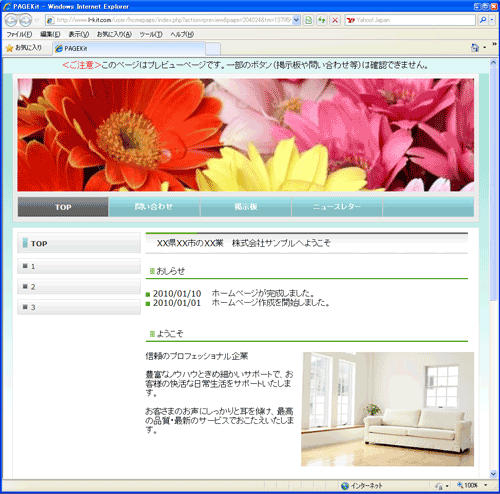Click the Home icon in command bar
The height and width of the screenshot is (494, 500).
point(475,48)
